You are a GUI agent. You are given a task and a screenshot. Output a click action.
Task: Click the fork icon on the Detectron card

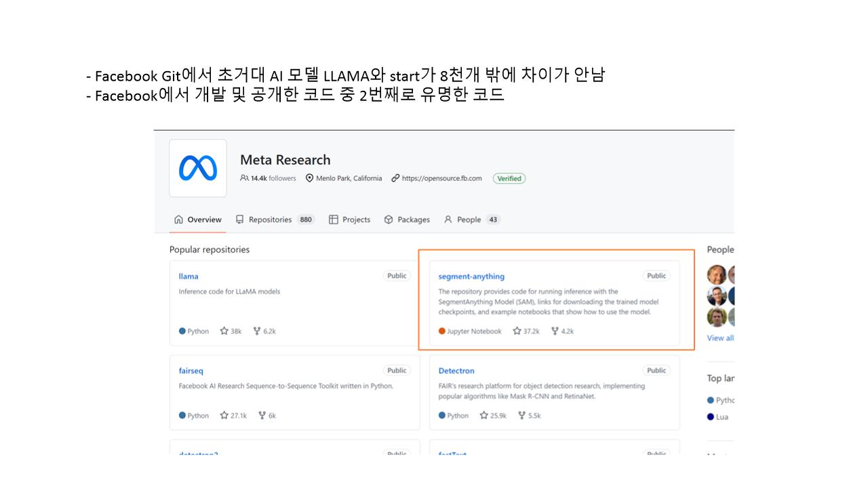coord(521,415)
